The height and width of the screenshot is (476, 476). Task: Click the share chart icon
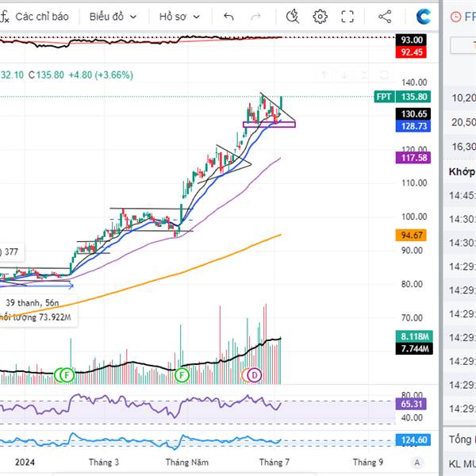385,17
